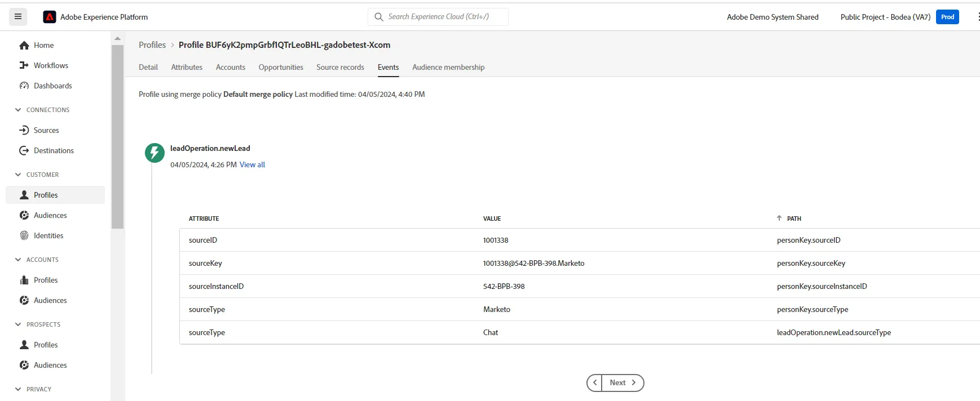980x401 pixels.
Task: Switch to the Attributes tab
Action: pos(187,67)
